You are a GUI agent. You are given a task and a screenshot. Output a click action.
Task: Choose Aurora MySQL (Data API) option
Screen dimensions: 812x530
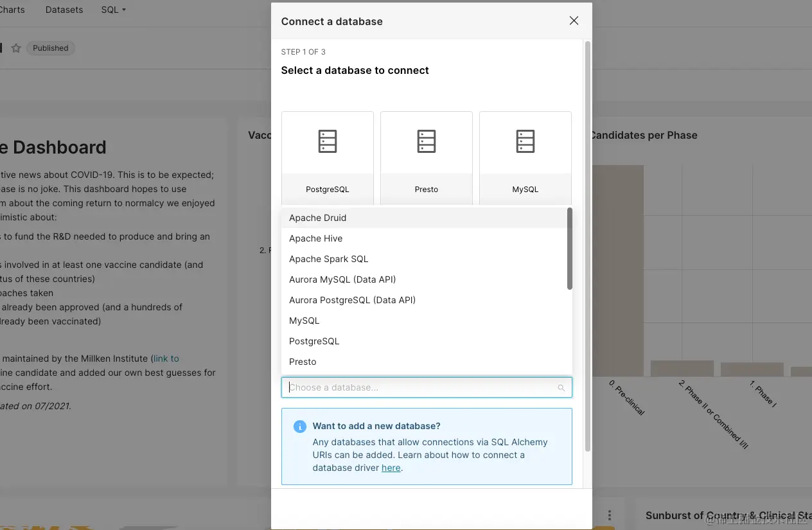(425, 279)
